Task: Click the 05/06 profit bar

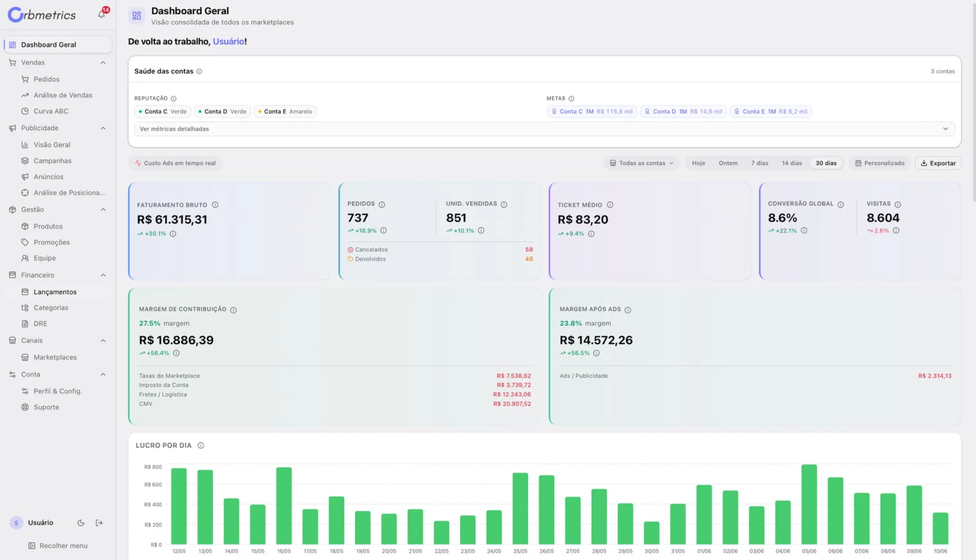Action: point(809,504)
